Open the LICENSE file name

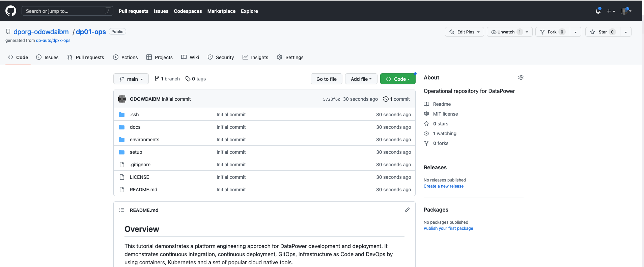click(139, 177)
